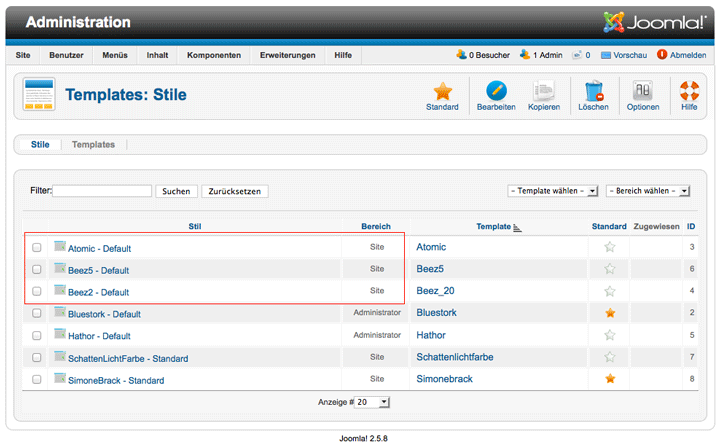Open the SchattenLichtFarbe - Standard style link
Image resolution: width=720 pixels, height=446 pixels.
[128, 358]
